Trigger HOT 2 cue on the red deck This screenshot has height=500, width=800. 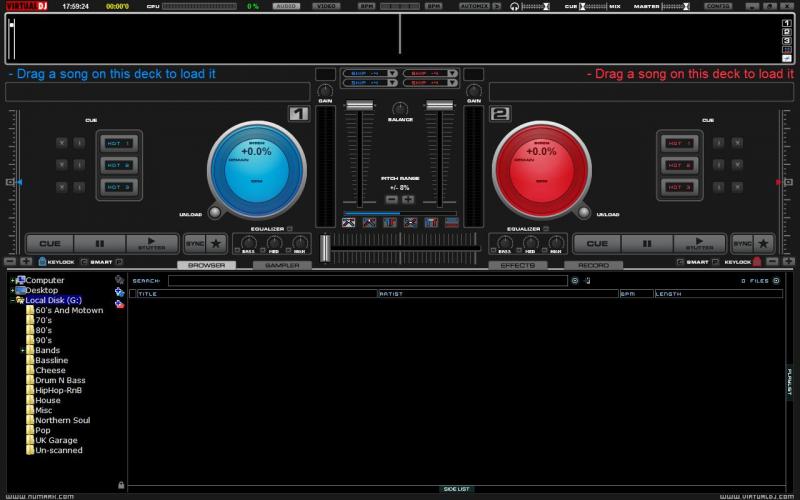(x=679, y=165)
